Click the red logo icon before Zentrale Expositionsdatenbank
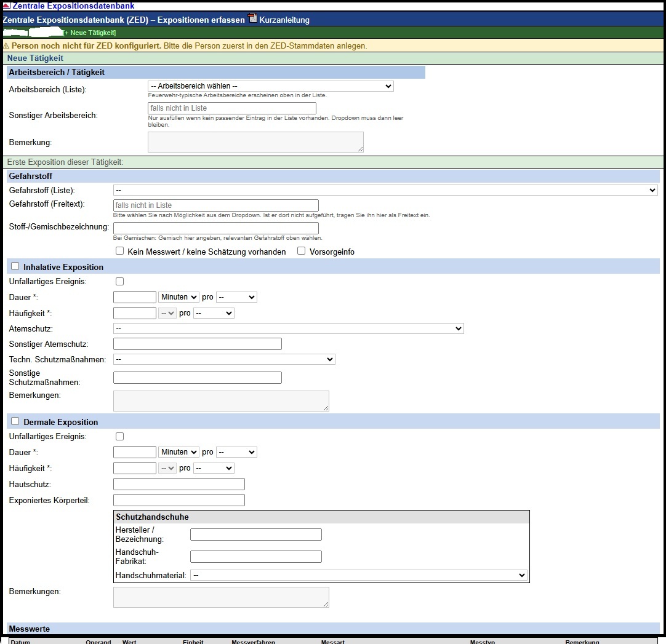The height and width of the screenshot is (644, 666). coord(6,6)
